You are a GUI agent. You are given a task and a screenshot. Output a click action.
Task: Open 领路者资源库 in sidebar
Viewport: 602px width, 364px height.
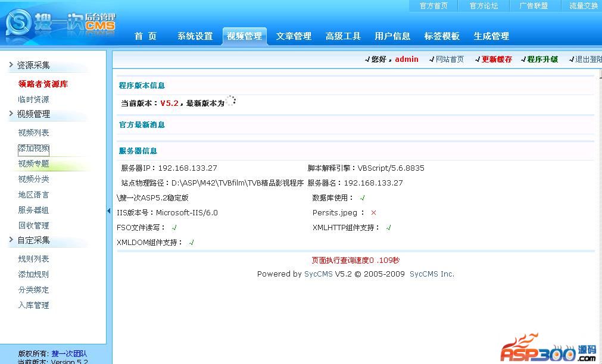tap(43, 84)
